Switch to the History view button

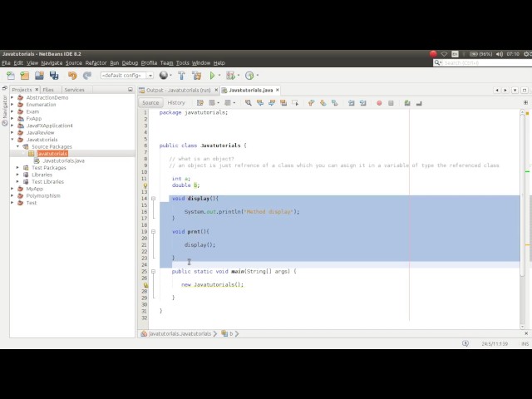176,102
